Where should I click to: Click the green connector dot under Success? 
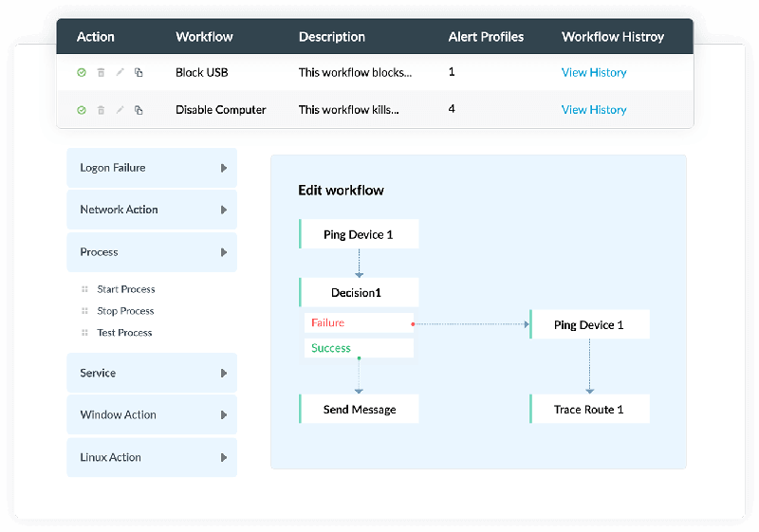(x=359, y=358)
